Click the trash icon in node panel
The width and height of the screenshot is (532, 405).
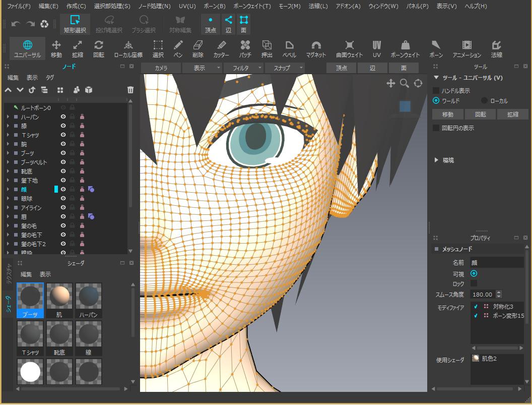[130, 90]
